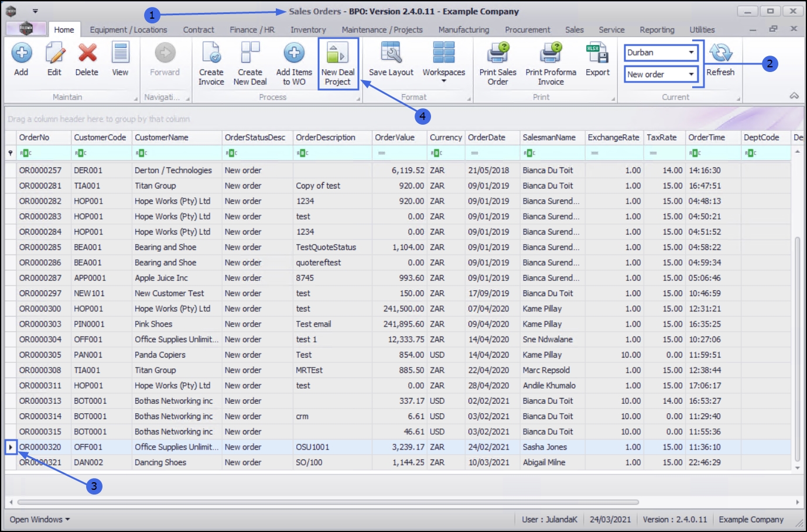
Task: Open the Service tab
Action: [x=611, y=30]
